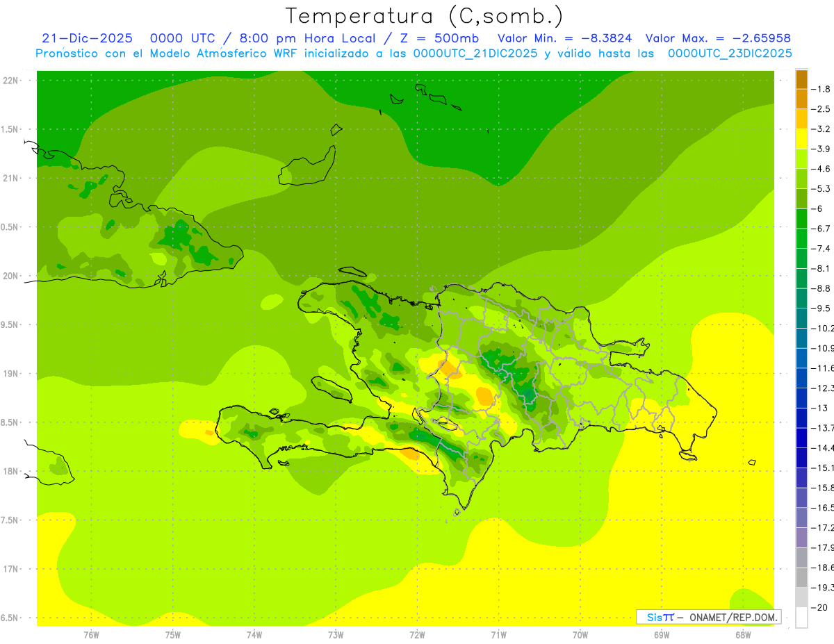Screen dimensions: 834x644
Task: Click the '18N' latitude label
Action: point(11,471)
